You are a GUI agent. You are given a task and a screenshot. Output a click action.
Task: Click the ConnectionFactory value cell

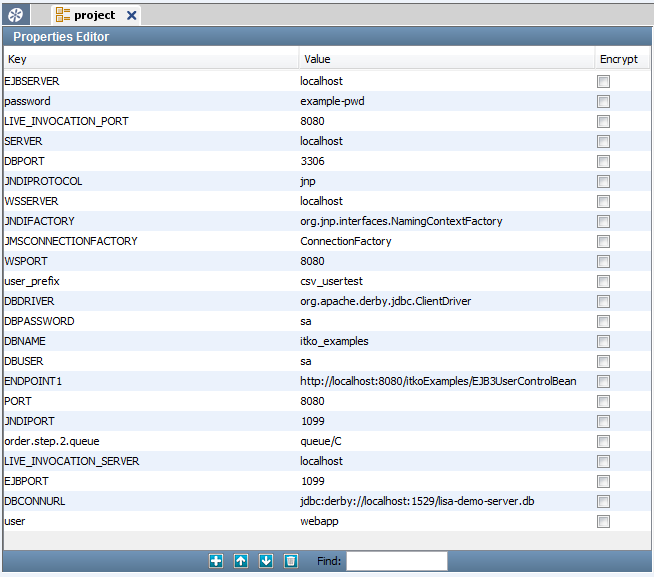446,241
